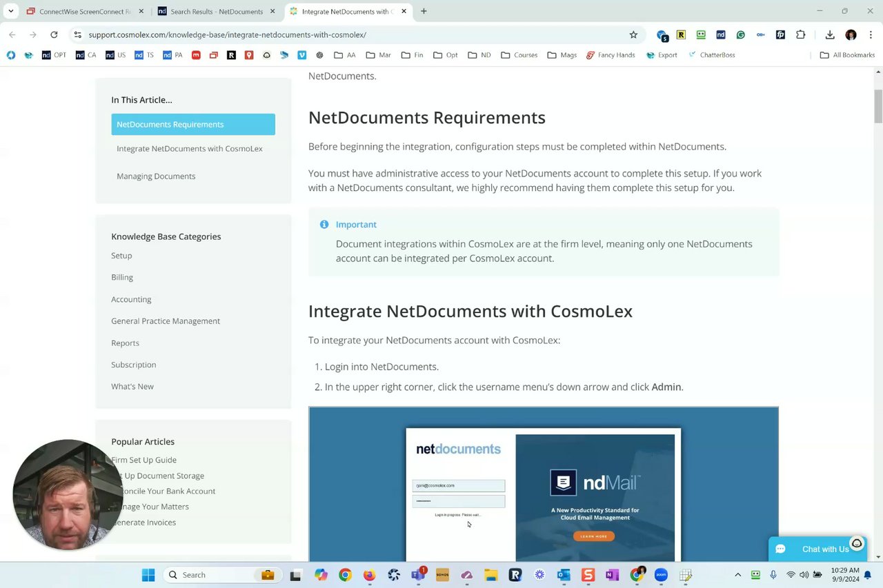
Task: Open Sonos from the taskbar
Action: point(442,575)
